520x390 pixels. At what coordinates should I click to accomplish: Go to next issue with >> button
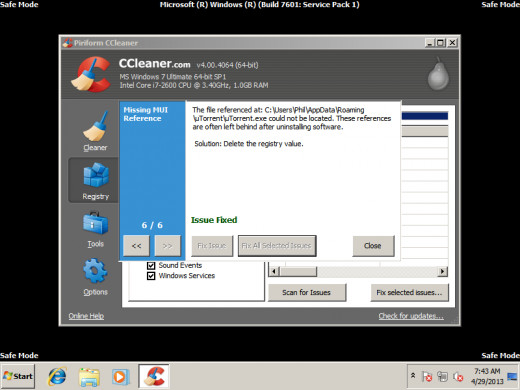pos(168,246)
